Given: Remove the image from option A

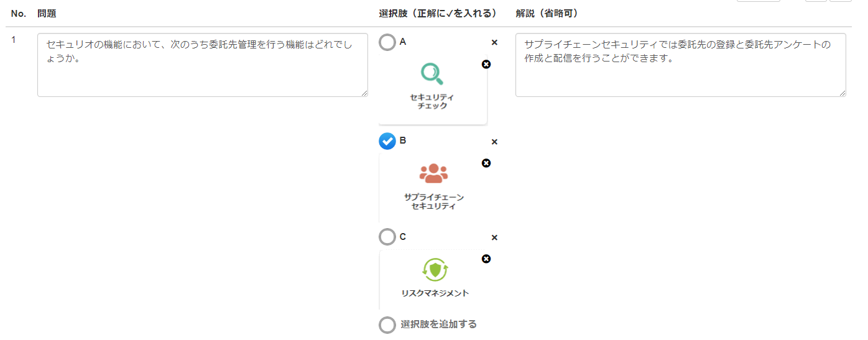Looking at the screenshot, I should [486, 64].
